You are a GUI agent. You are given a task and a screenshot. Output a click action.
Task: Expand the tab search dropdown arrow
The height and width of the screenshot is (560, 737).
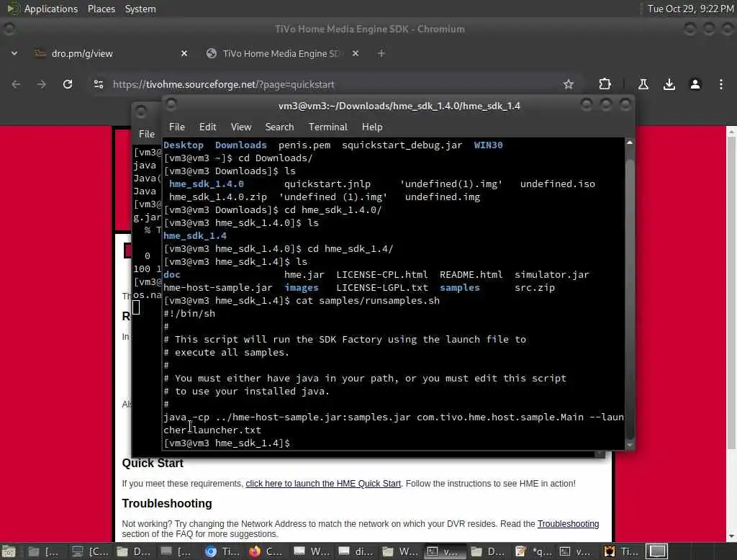14,53
